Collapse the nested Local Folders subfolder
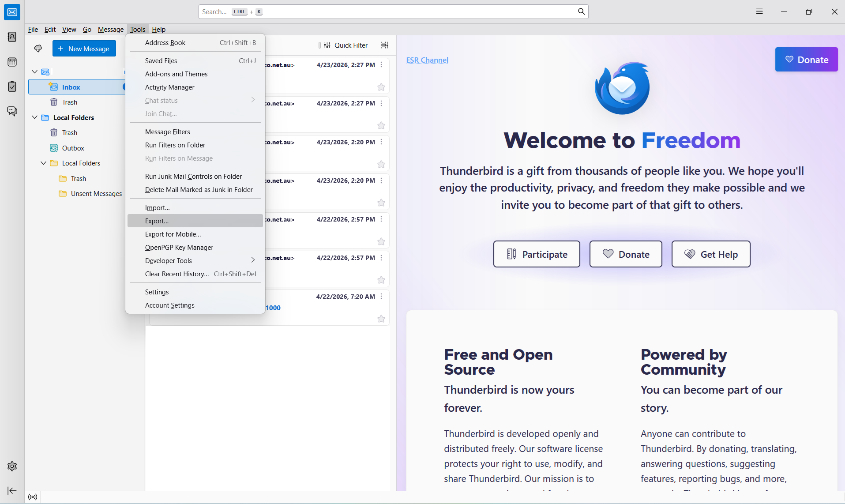Screen dimensions: 845x504 [43, 163]
